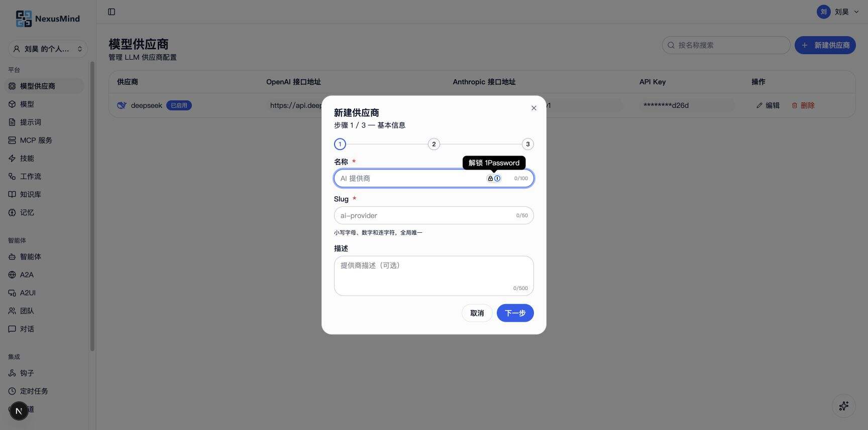
Task: Click the pencil icon next to 编辑
Action: point(759,105)
